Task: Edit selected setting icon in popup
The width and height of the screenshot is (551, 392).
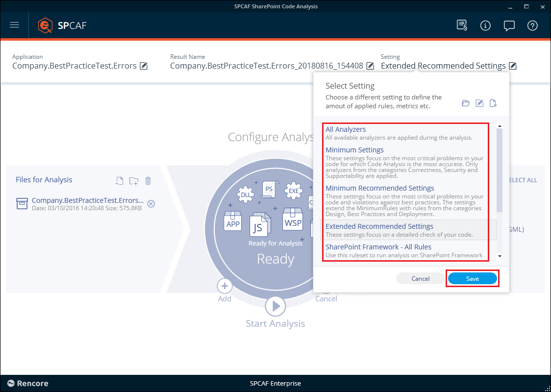Action: tap(479, 103)
